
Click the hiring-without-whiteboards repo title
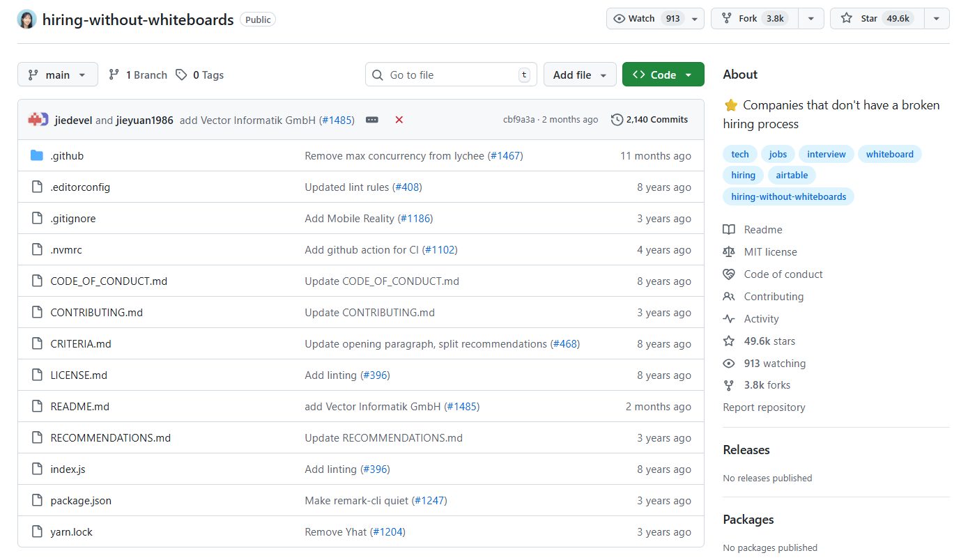point(138,20)
